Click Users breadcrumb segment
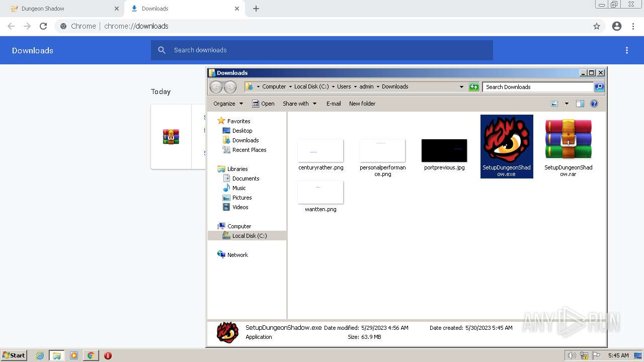The image size is (644, 362). tap(344, 86)
